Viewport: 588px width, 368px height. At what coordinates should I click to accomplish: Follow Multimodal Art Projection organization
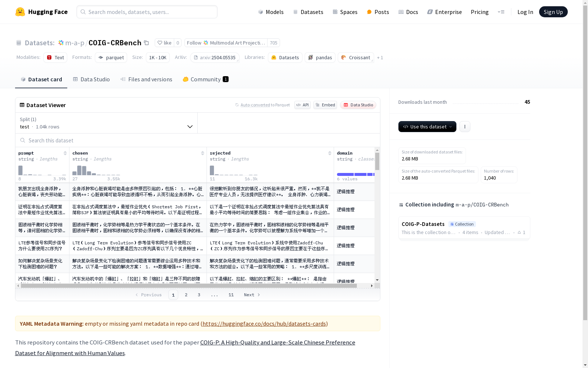click(x=226, y=43)
